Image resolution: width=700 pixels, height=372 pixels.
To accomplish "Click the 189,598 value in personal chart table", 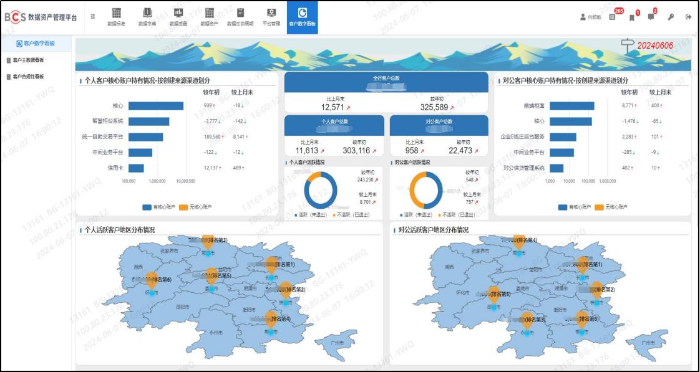I will (x=212, y=137).
